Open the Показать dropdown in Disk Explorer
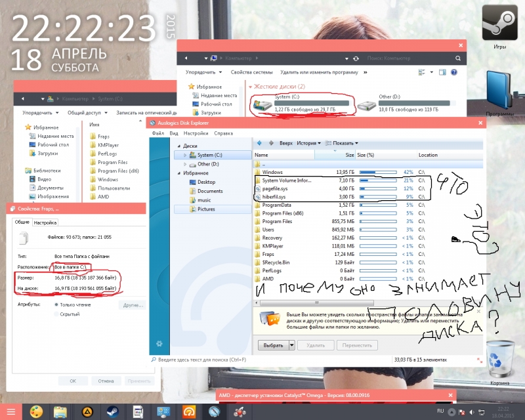Screen dimensions: 525x420 pos(341,143)
